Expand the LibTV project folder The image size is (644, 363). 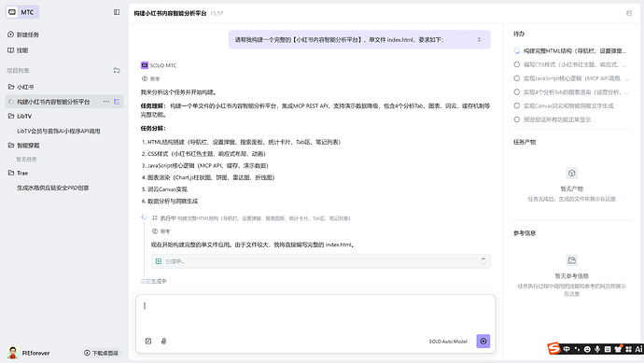pyautogui.click(x=21, y=117)
